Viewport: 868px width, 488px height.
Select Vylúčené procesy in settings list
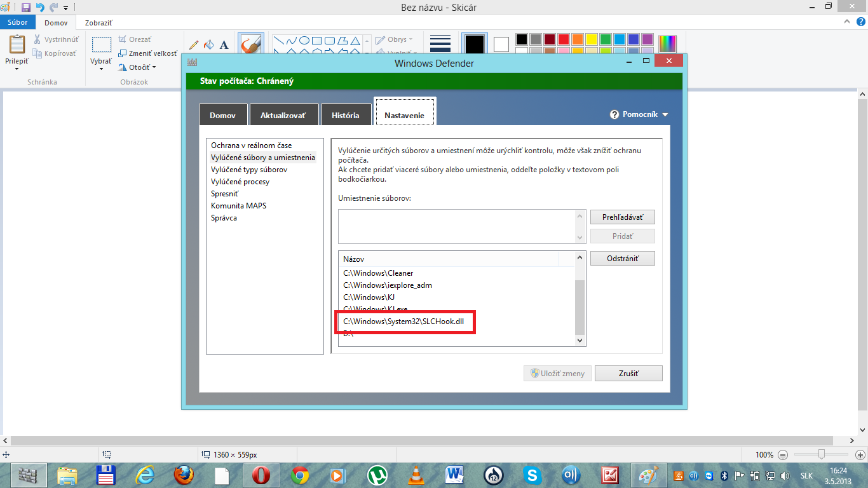(x=240, y=182)
